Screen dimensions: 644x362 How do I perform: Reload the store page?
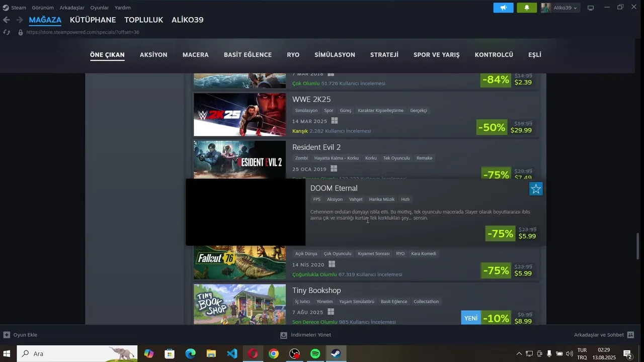[7, 32]
